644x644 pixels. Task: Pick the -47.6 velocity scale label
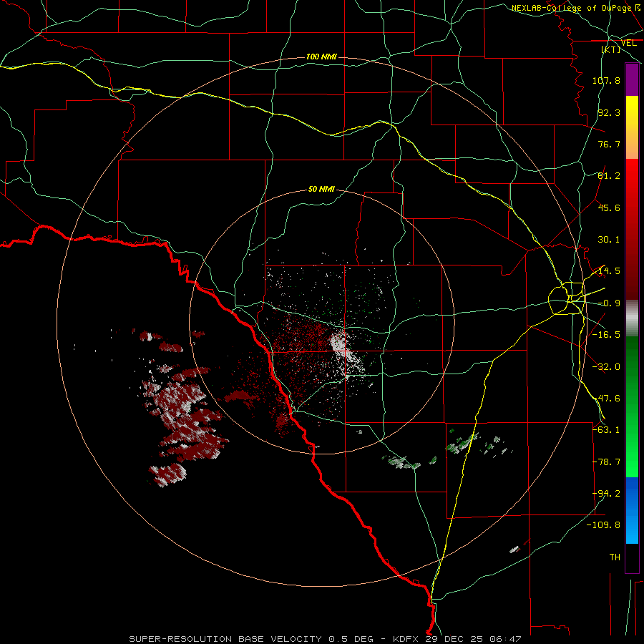click(606, 399)
